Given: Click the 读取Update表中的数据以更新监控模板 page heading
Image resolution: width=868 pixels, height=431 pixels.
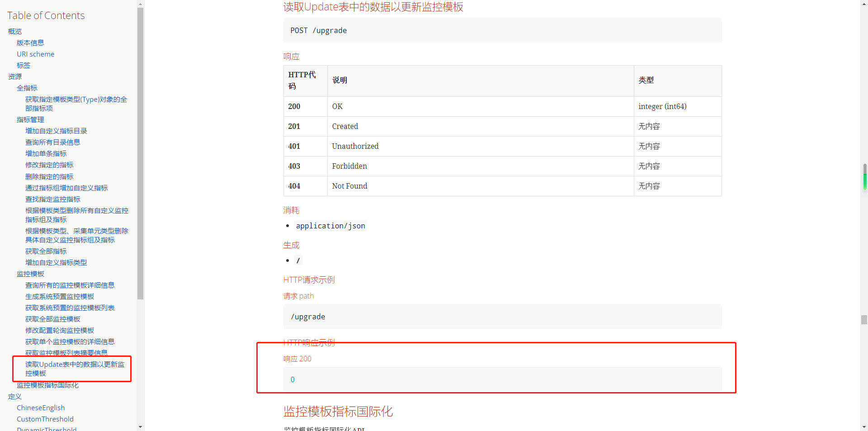Looking at the screenshot, I should click(373, 7).
